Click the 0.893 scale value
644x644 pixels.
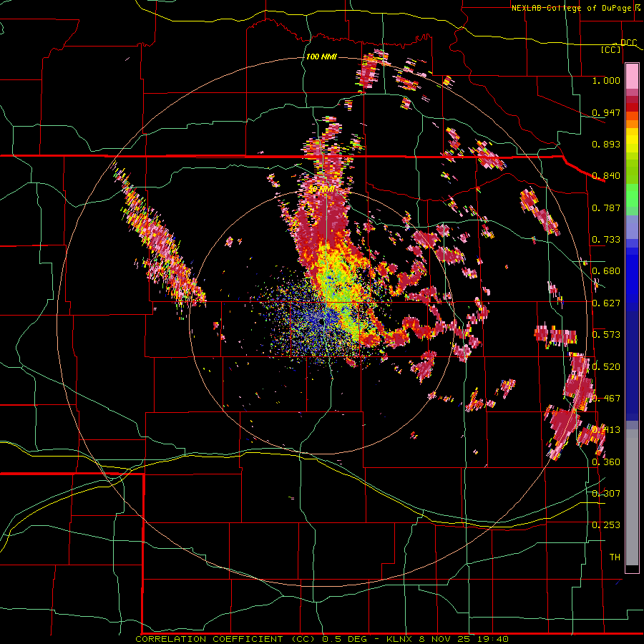pos(606,144)
